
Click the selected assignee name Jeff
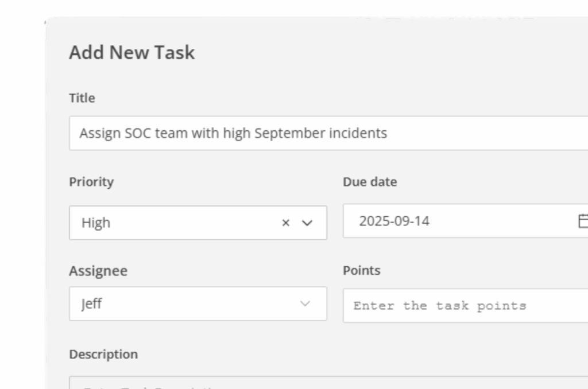pos(92,304)
